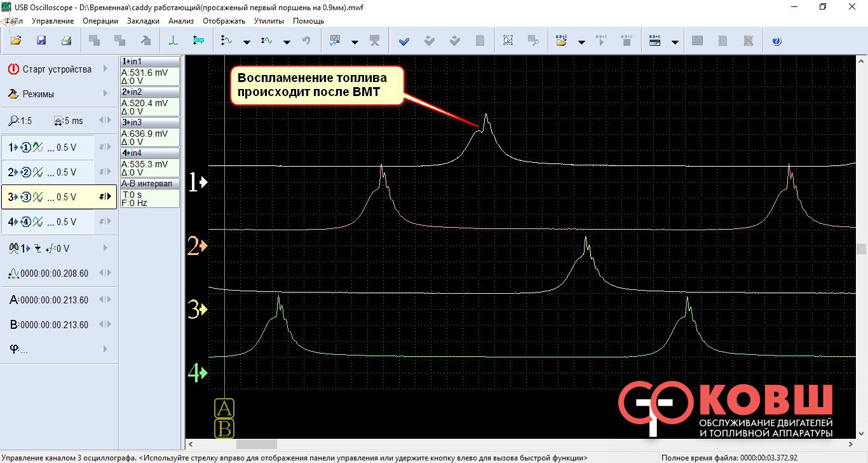Click the A-B интервал panel header
868x463 pixels.
click(150, 184)
